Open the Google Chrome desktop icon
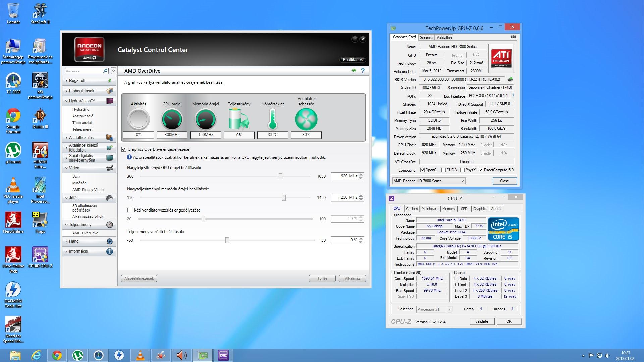The width and height of the screenshot is (644, 362). pos(13,121)
